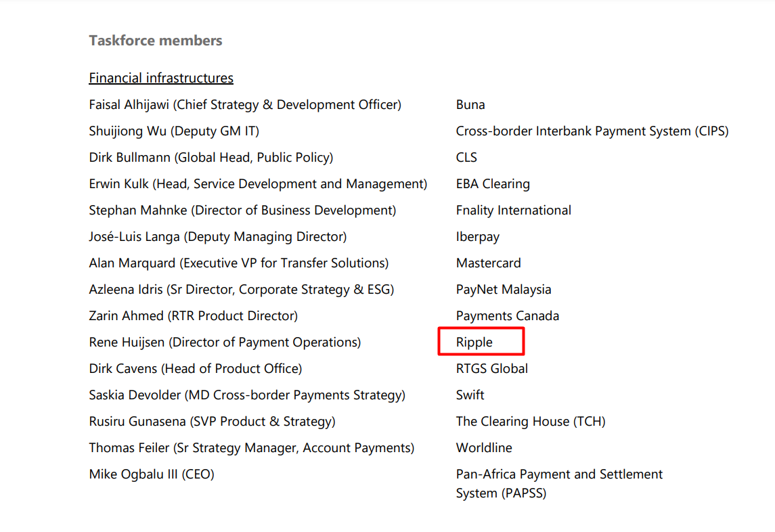
Task: Select Cross-border Interbank Payment System (CIPS)
Action: pyautogui.click(x=592, y=131)
